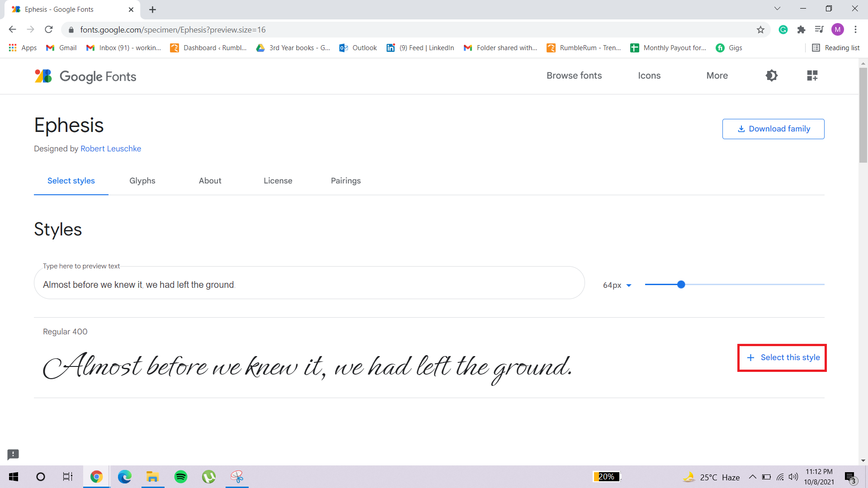This screenshot has height=488, width=868.
Task: Open Spotify from taskbar
Action: coord(181,477)
